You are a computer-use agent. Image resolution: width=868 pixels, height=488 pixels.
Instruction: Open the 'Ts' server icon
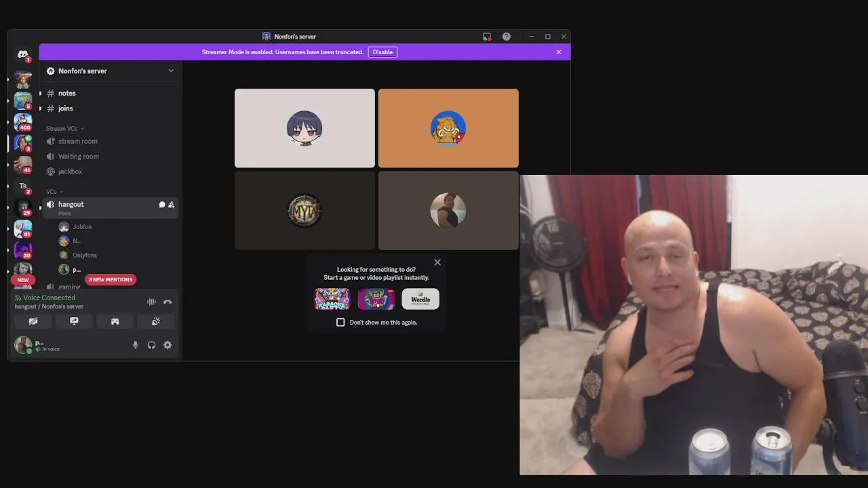23,186
